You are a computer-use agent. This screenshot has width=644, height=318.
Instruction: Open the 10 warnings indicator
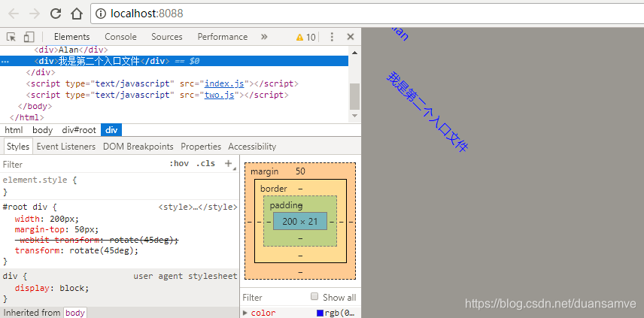305,38
